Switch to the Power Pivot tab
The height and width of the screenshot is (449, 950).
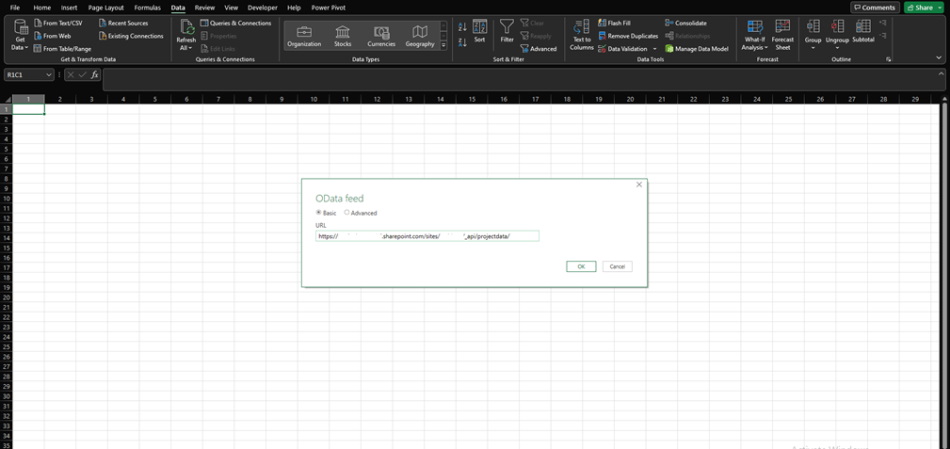click(328, 8)
